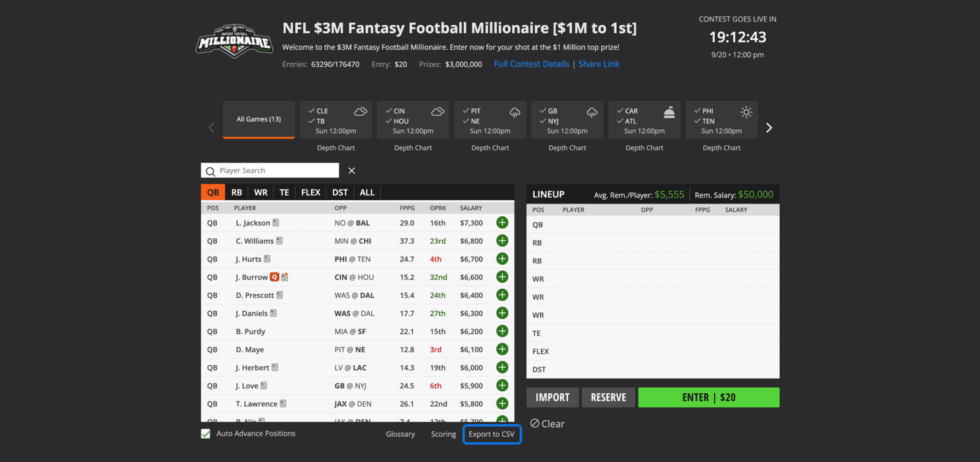Screen dimensions: 980x462
Task: Add D. Prescott to lineup
Action: (502, 295)
